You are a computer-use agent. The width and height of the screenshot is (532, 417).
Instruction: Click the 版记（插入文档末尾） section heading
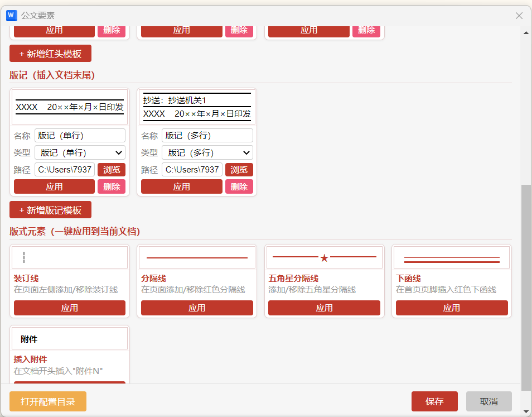click(x=52, y=75)
